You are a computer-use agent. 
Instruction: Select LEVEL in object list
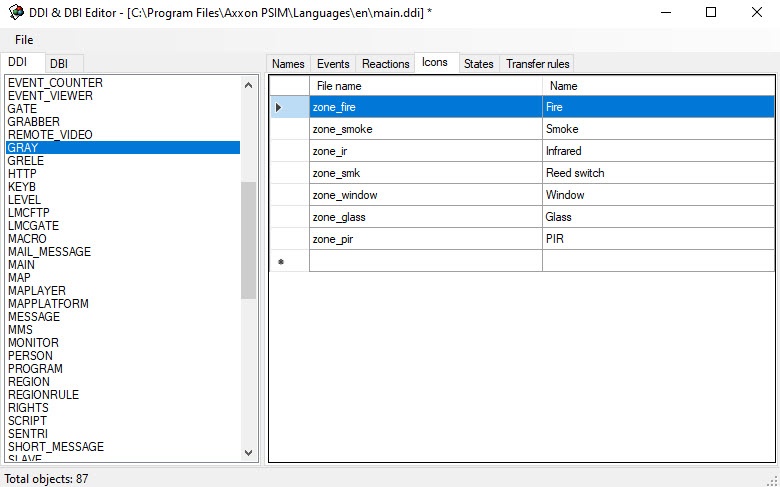tap(123, 199)
